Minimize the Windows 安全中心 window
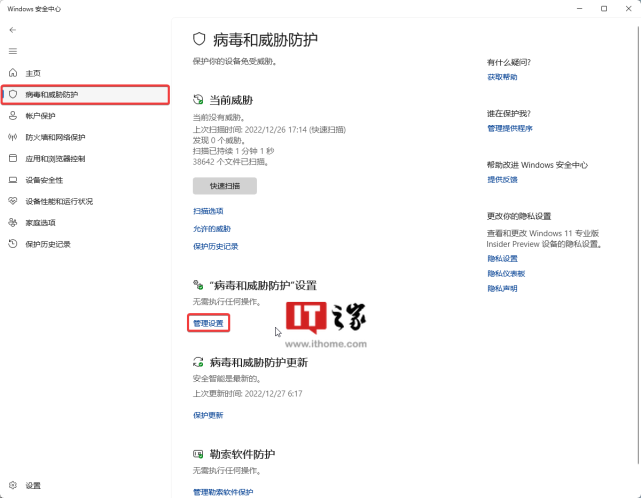 [579, 9]
